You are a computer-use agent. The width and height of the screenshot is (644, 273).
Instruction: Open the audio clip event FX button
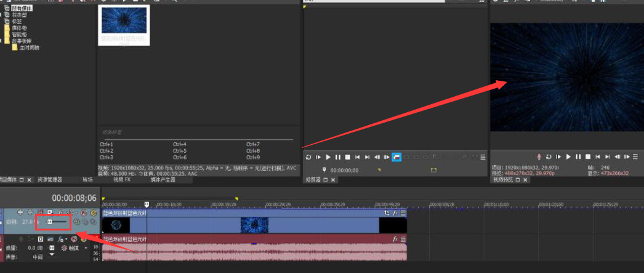pyautogui.click(x=395, y=239)
